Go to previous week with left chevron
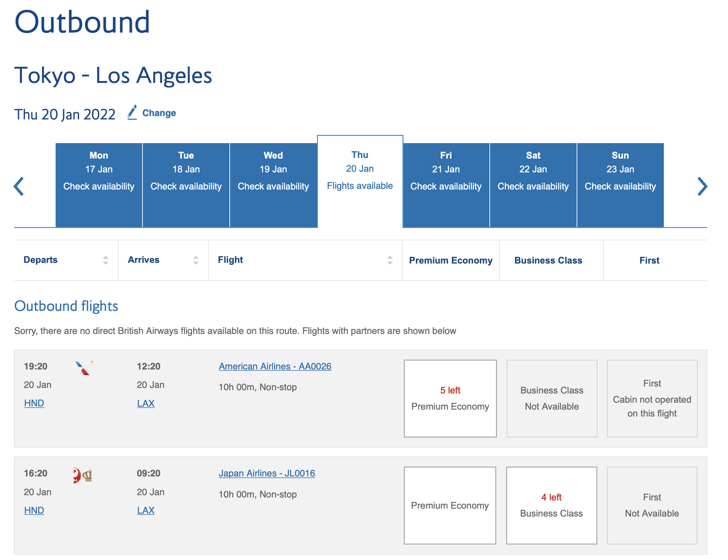This screenshot has height=560, width=728. click(19, 186)
